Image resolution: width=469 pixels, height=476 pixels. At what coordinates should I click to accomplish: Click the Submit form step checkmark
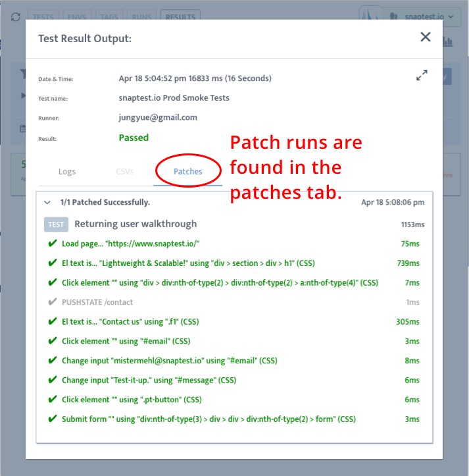[x=53, y=419]
